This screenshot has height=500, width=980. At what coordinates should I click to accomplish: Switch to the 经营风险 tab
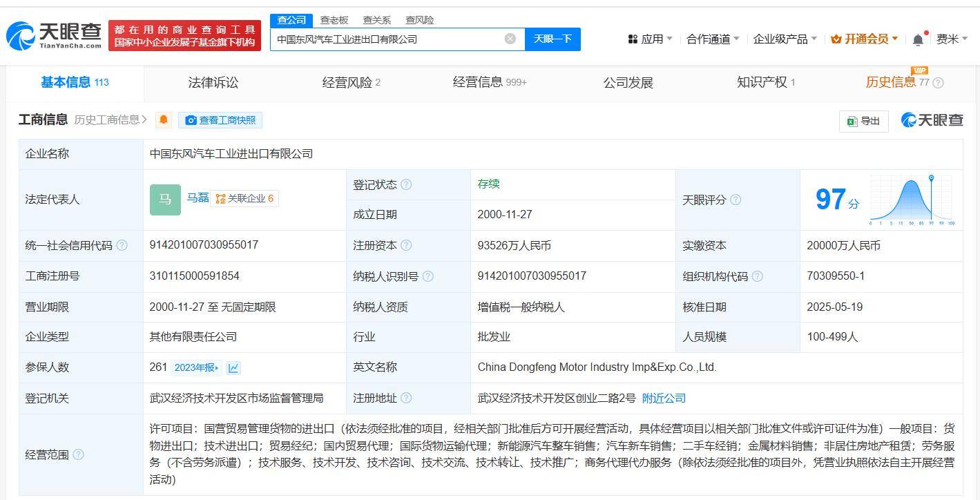tap(352, 82)
